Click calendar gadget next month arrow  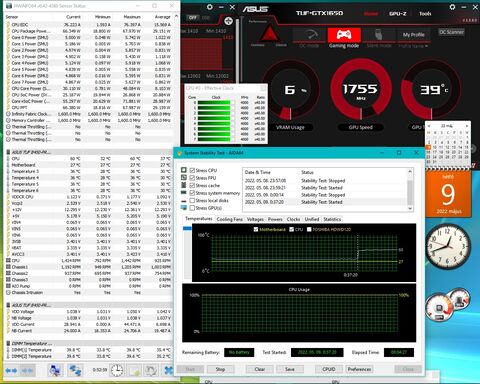(466, 126)
